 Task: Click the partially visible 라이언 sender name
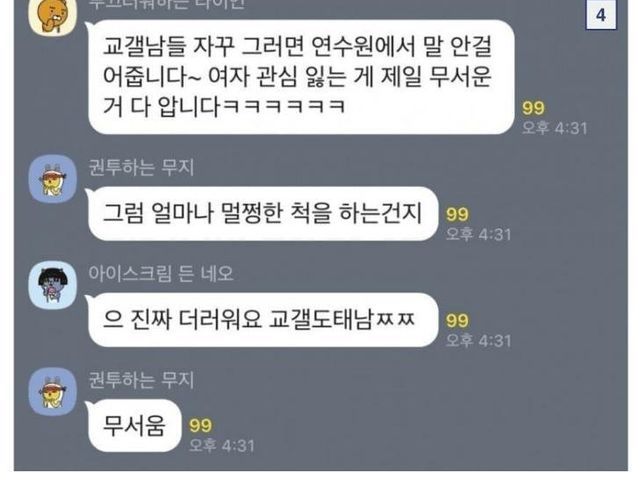tap(167, 4)
